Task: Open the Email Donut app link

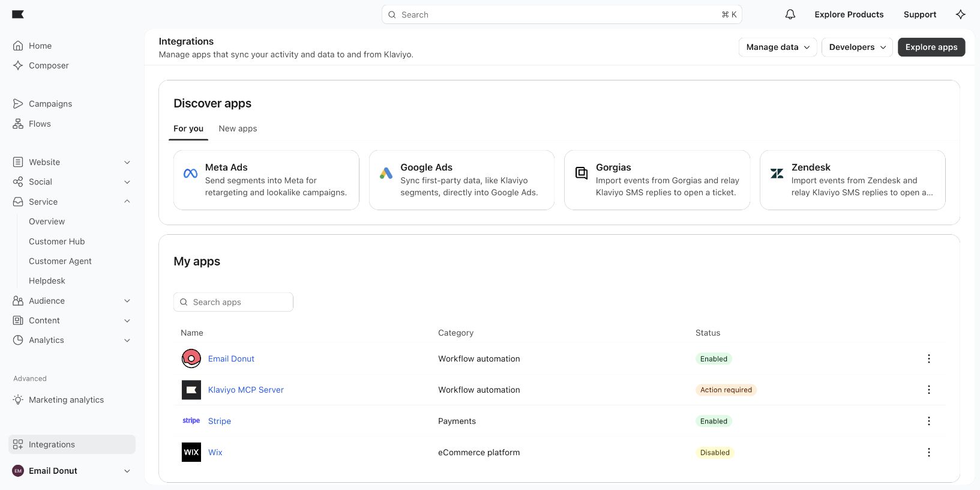Action: [231, 358]
